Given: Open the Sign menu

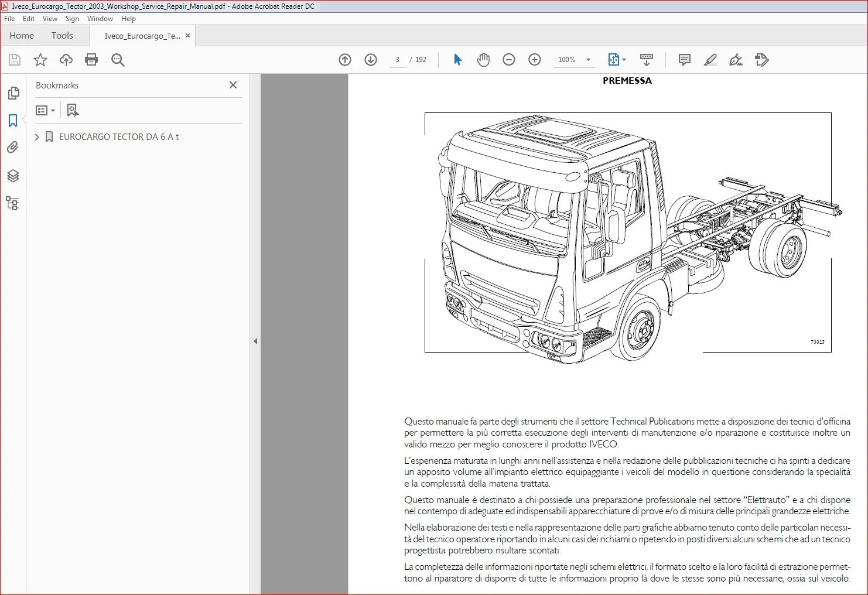Looking at the screenshot, I should 72,19.
